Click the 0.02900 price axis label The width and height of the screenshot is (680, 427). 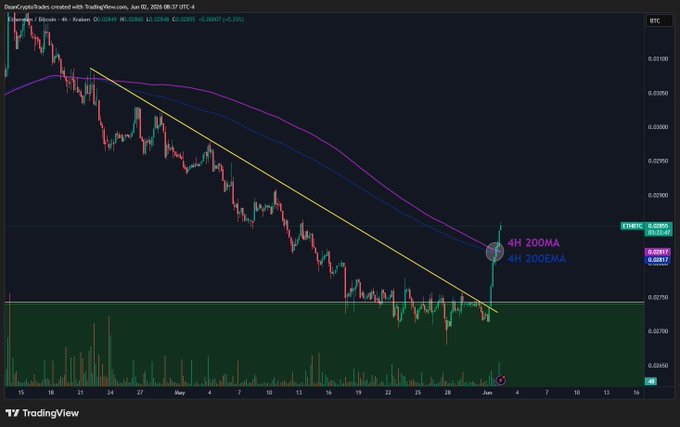click(658, 196)
